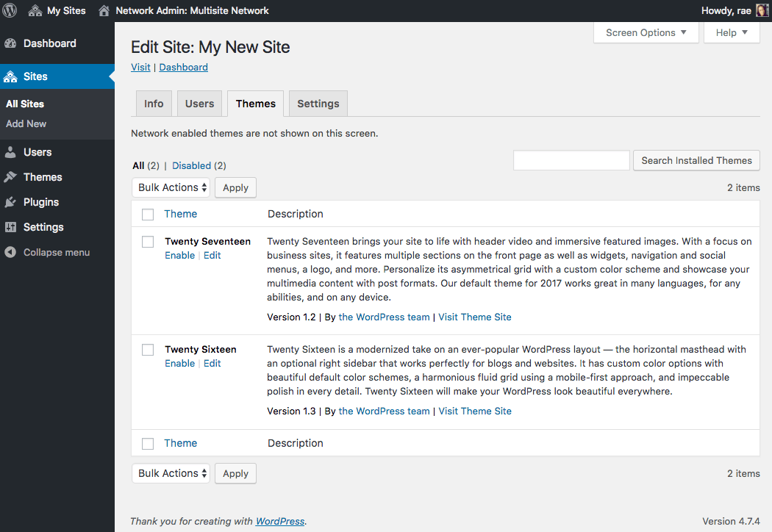772x532 pixels.
Task: Expand the Screen Options panel
Action: click(x=646, y=33)
